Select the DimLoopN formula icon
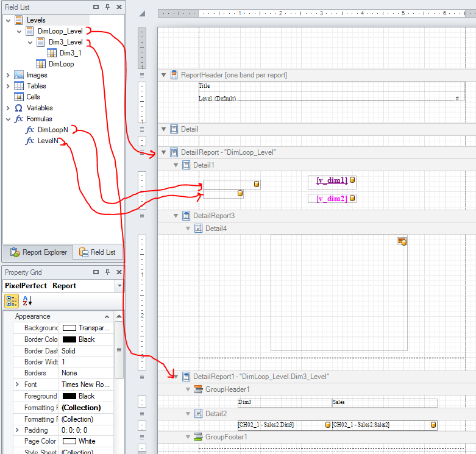The width and height of the screenshot is (476, 454). click(30, 130)
